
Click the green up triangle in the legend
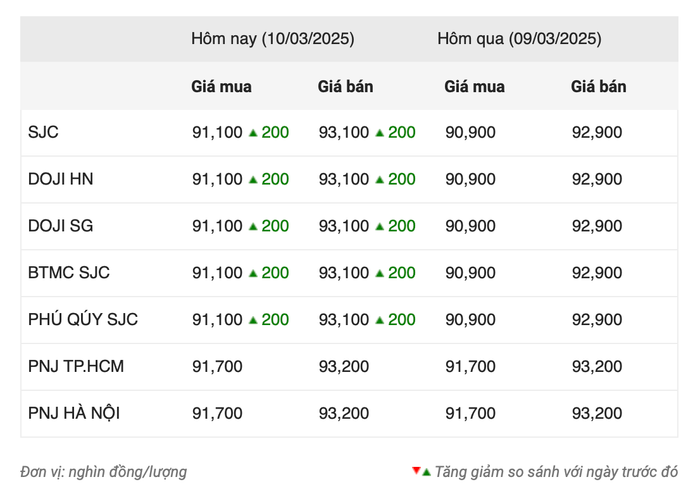426,471
